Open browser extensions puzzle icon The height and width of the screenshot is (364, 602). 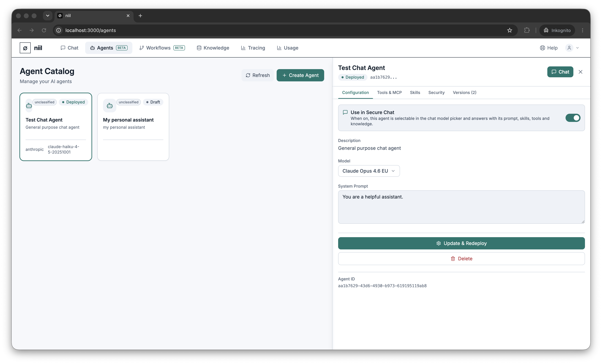pos(527,30)
